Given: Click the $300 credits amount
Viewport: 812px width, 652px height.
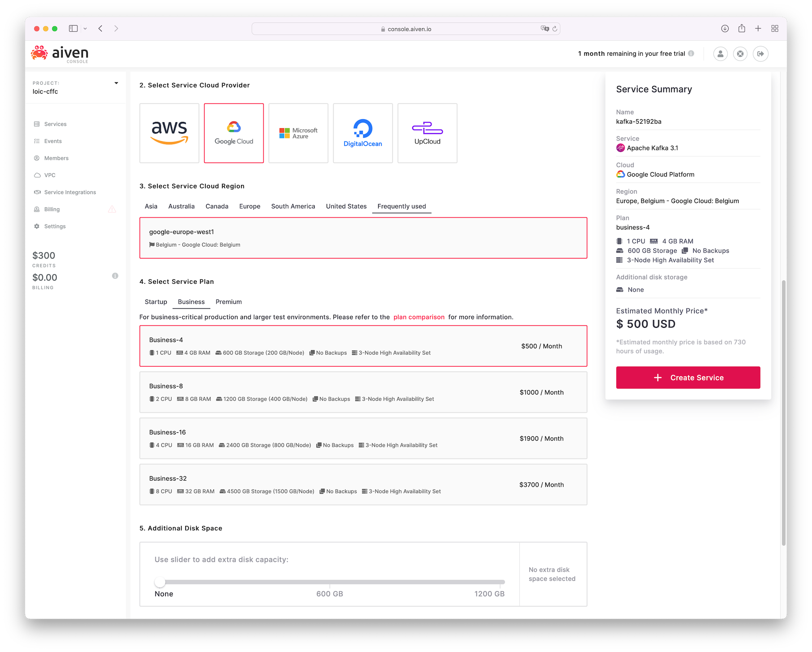Looking at the screenshot, I should click(x=44, y=256).
